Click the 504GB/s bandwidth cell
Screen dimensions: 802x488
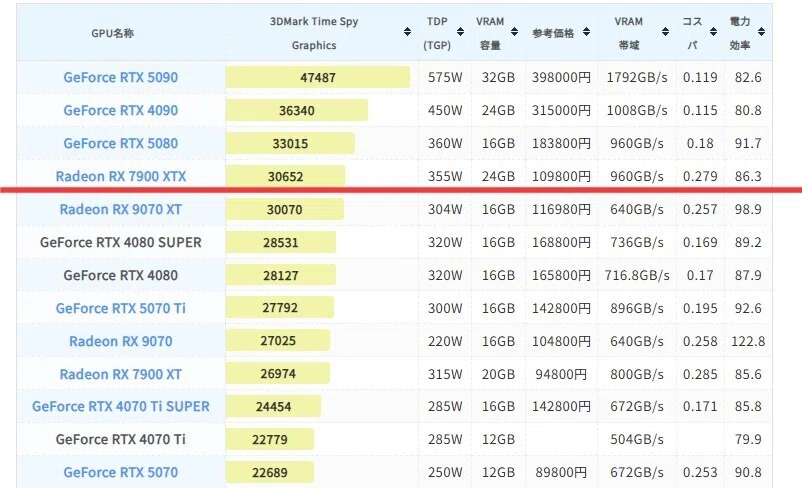(637, 439)
